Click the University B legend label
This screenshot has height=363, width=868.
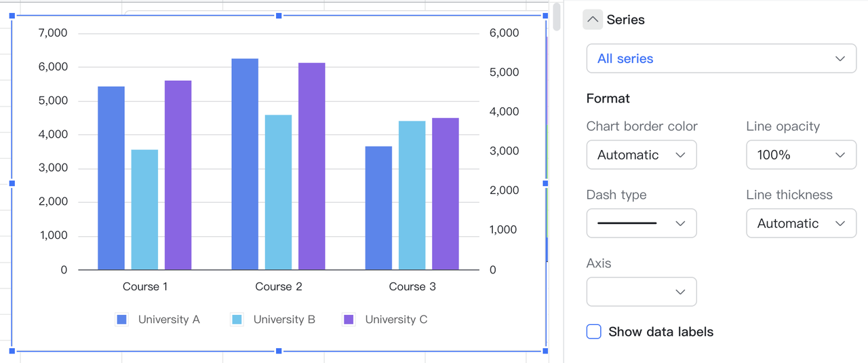[284, 320]
